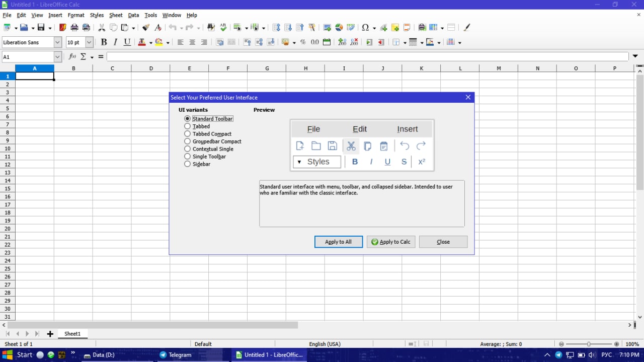
Task: Click the Insert Chart icon
Action: click(339, 28)
